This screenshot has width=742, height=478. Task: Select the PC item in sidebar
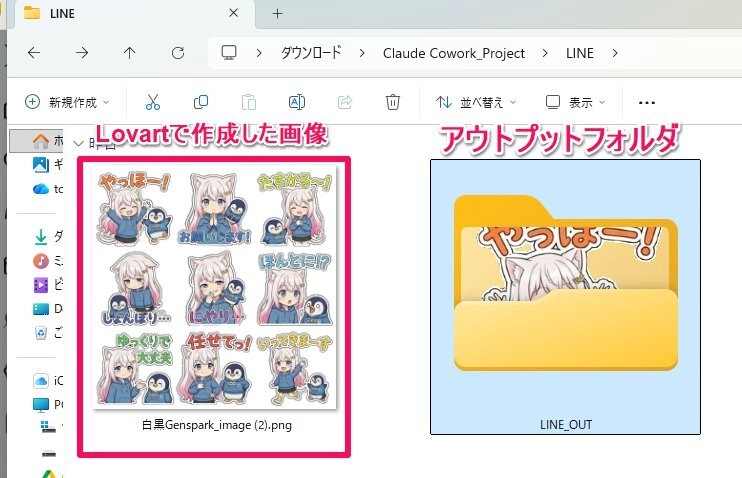point(47,405)
